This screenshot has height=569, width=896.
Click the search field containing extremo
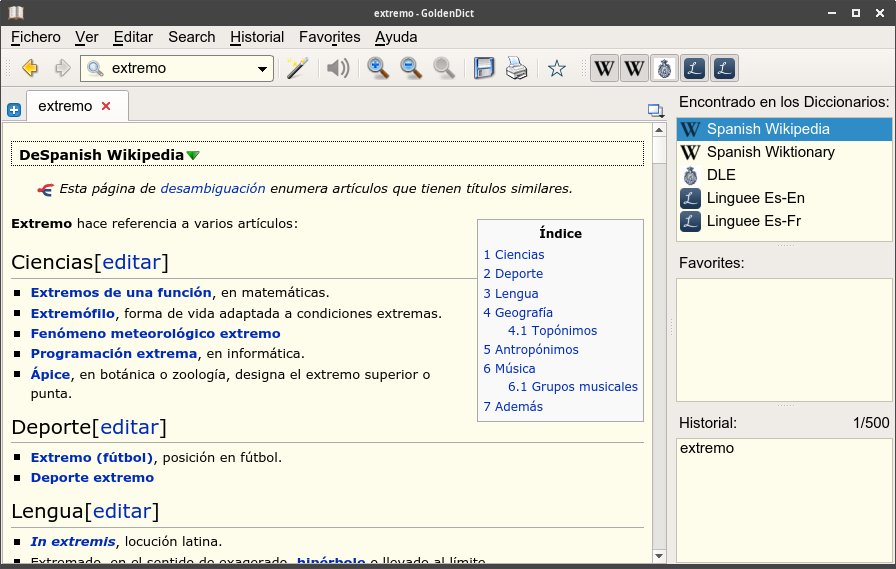[x=177, y=69]
